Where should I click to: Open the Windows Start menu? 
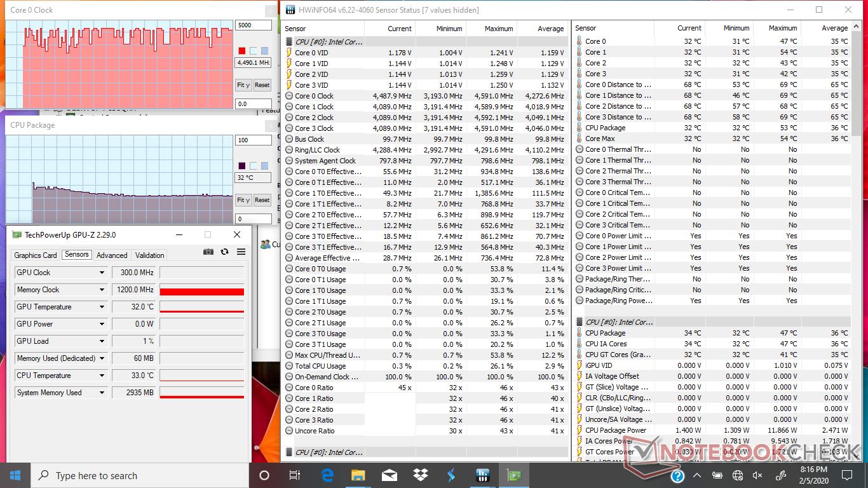point(15,475)
